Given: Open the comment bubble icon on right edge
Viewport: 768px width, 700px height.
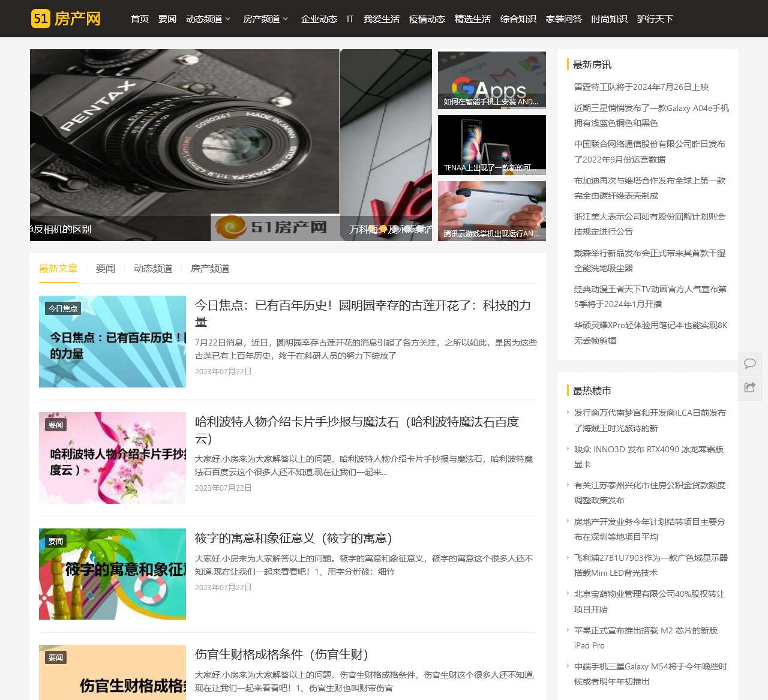Looking at the screenshot, I should (750, 363).
